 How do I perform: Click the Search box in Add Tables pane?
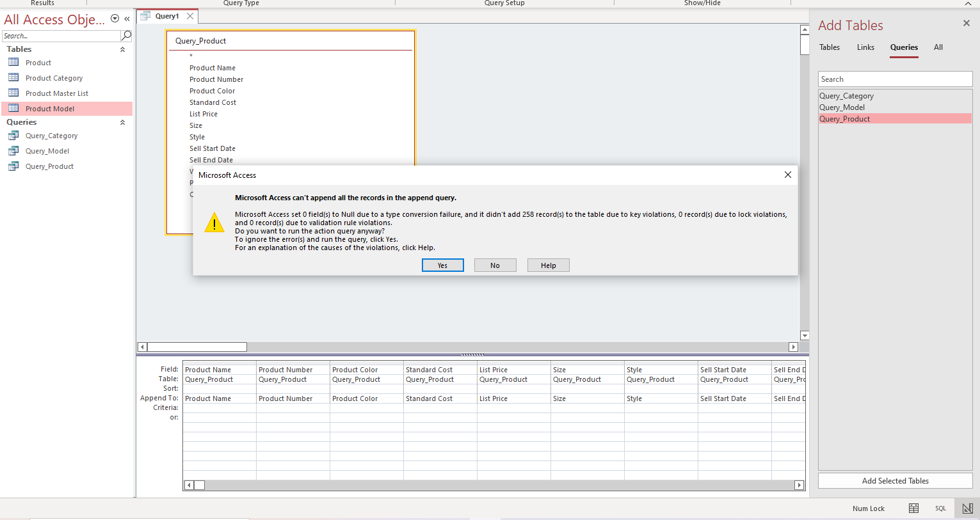click(x=894, y=78)
